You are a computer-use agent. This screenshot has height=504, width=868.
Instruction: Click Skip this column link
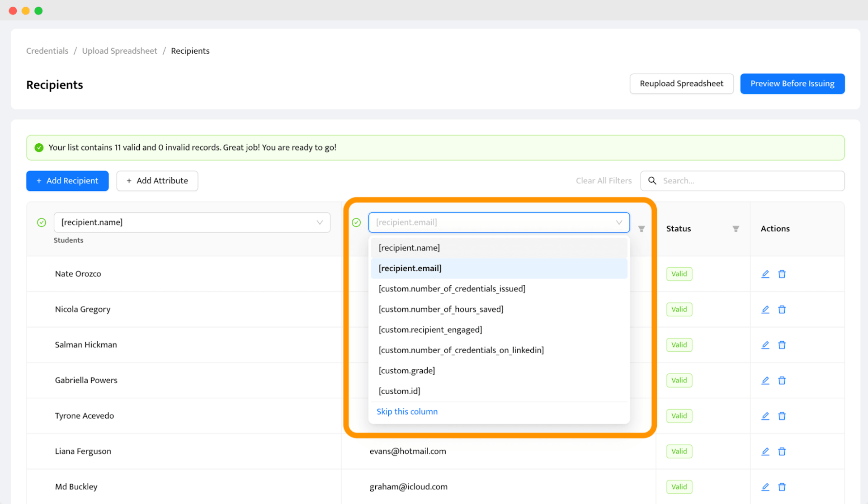[x=407, y=411]
